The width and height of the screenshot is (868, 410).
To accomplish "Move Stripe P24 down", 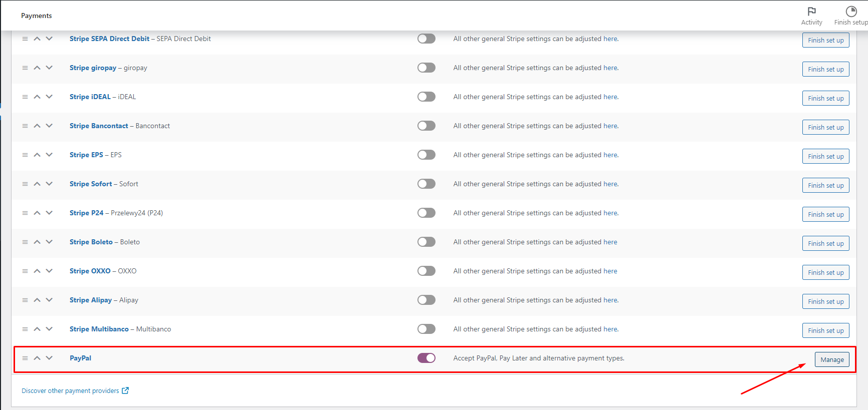I will pos(49,213).
